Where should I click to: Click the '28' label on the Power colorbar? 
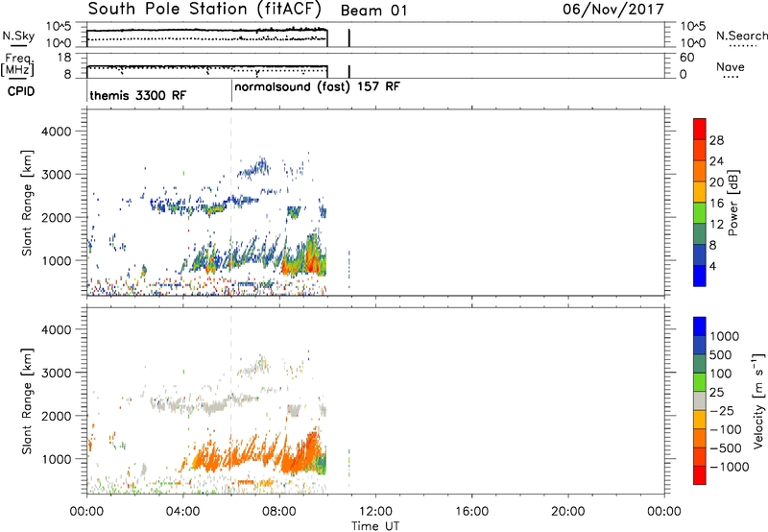coord(716,140)
